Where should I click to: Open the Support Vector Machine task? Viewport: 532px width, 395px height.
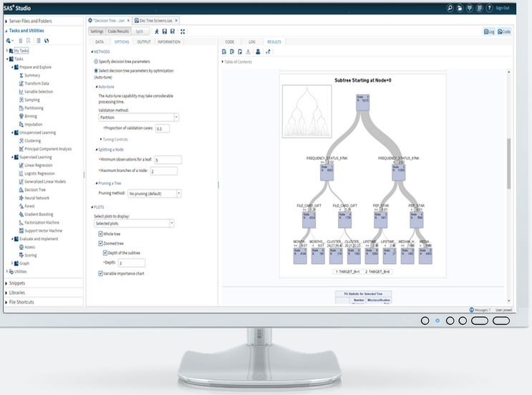tap(43, 231)
